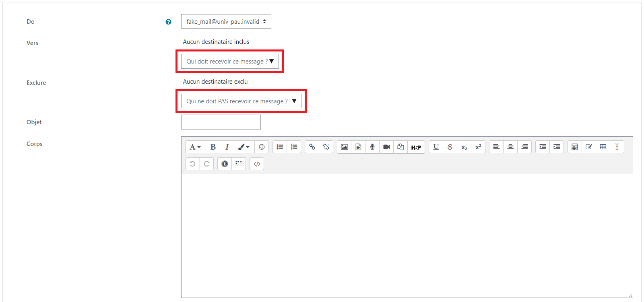Screen dimensions: 644x302
Task: Align text to the left
Action: tap(496, 147)
